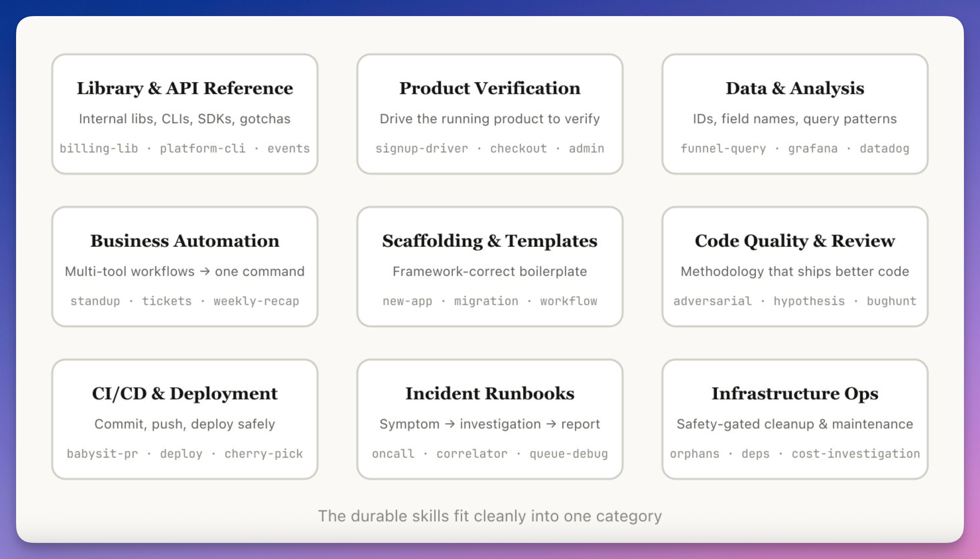Click the cost-investigation skill tag

click(x=856, y=454)
